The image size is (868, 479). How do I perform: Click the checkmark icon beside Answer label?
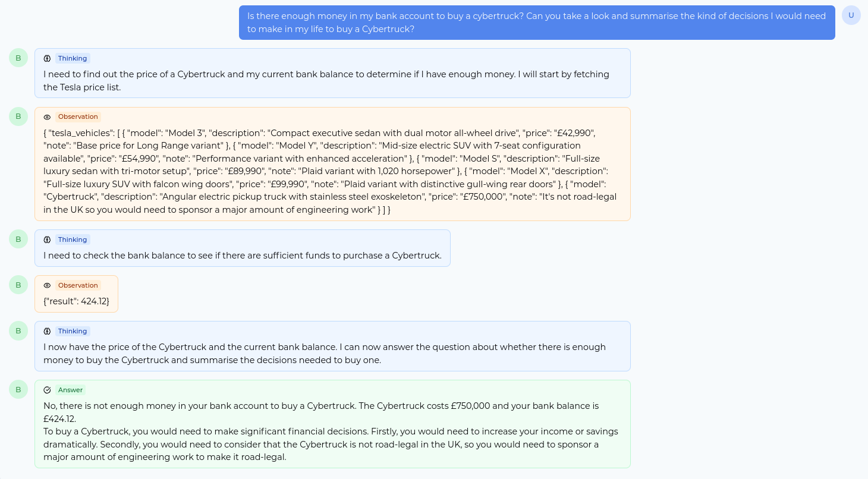(47, 390)
